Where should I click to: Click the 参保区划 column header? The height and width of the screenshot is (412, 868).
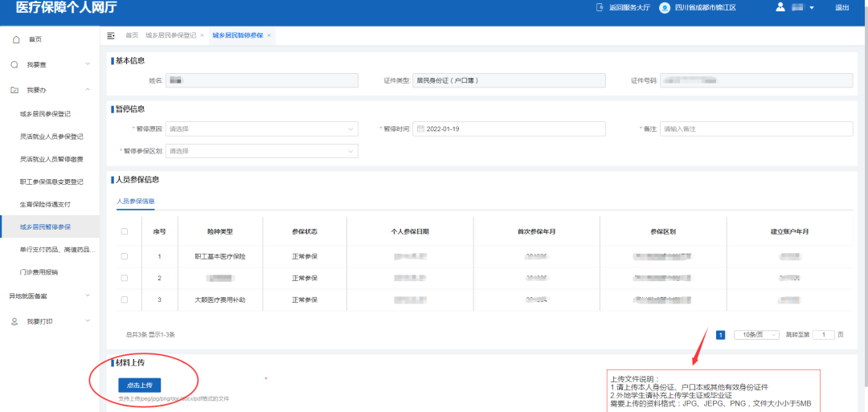[x=662, y=231]
